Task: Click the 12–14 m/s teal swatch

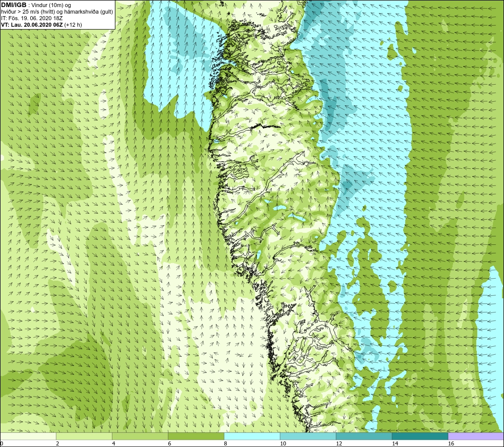Action: pos(364,436)
